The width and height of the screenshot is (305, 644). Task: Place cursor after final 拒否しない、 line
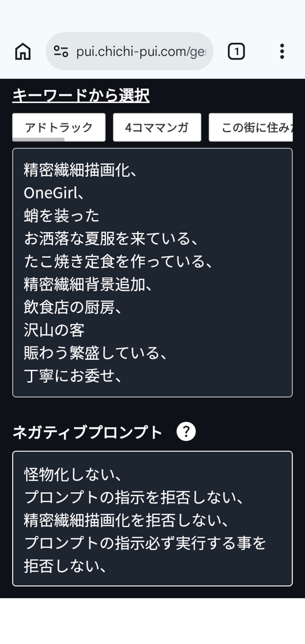point(107,566)
